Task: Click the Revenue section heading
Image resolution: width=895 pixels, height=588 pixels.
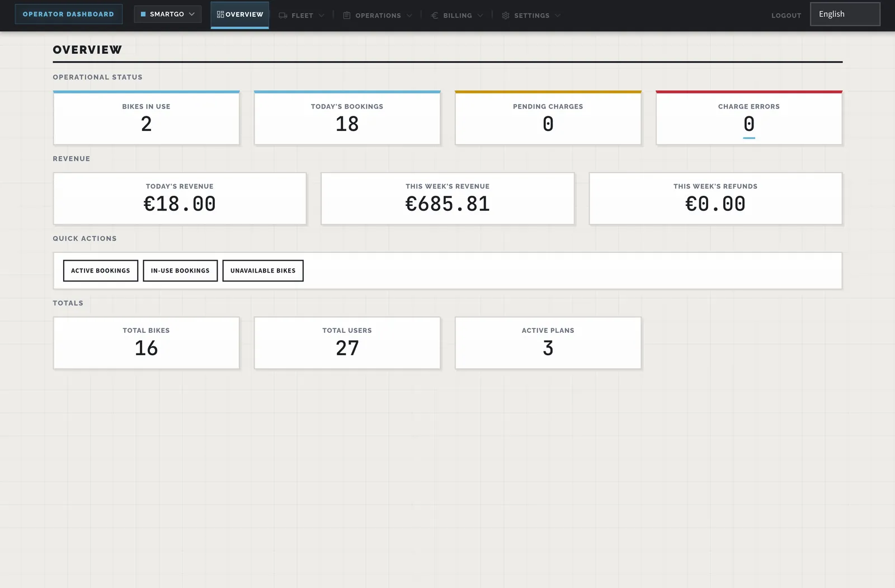Action: coord(72,159)
